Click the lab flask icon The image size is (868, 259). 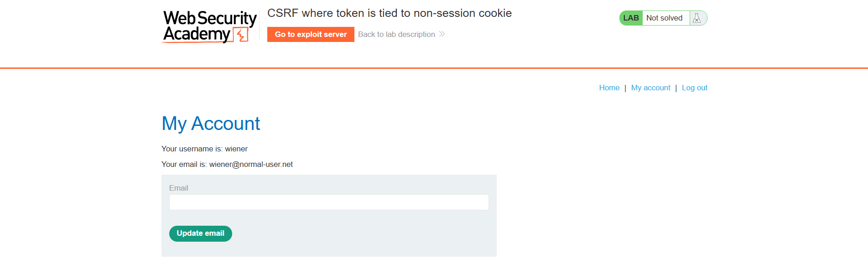696,18
